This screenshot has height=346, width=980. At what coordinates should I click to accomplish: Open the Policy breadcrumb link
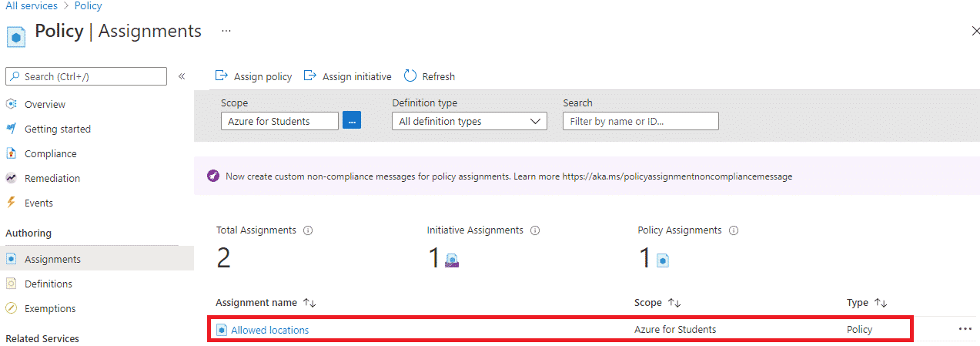pos(89,6)
